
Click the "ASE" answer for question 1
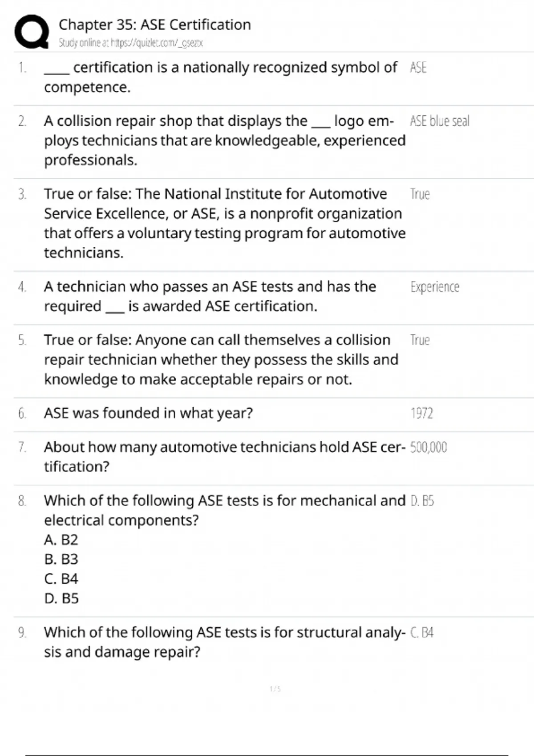pyautogui.click(x=418, y=68)
